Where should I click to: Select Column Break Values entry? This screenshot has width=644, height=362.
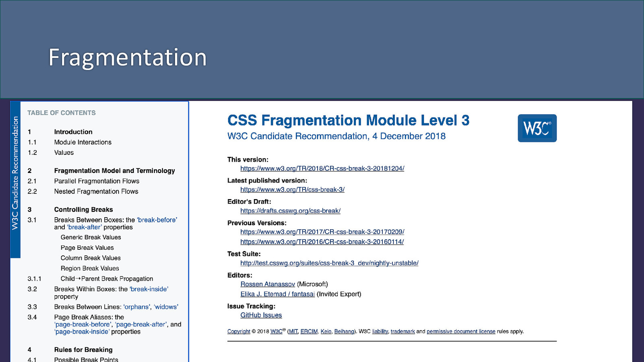pyautogui.click(x=91, y=258)
